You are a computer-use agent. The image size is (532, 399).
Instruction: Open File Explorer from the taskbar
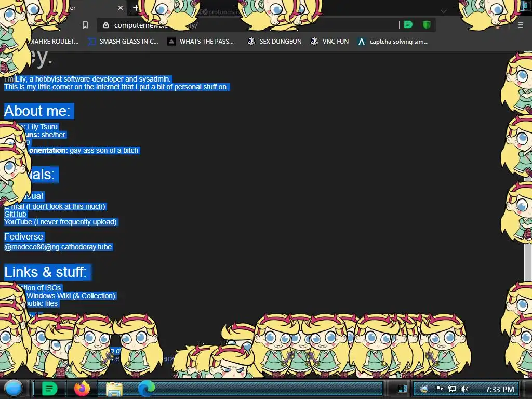coord(114,389)
